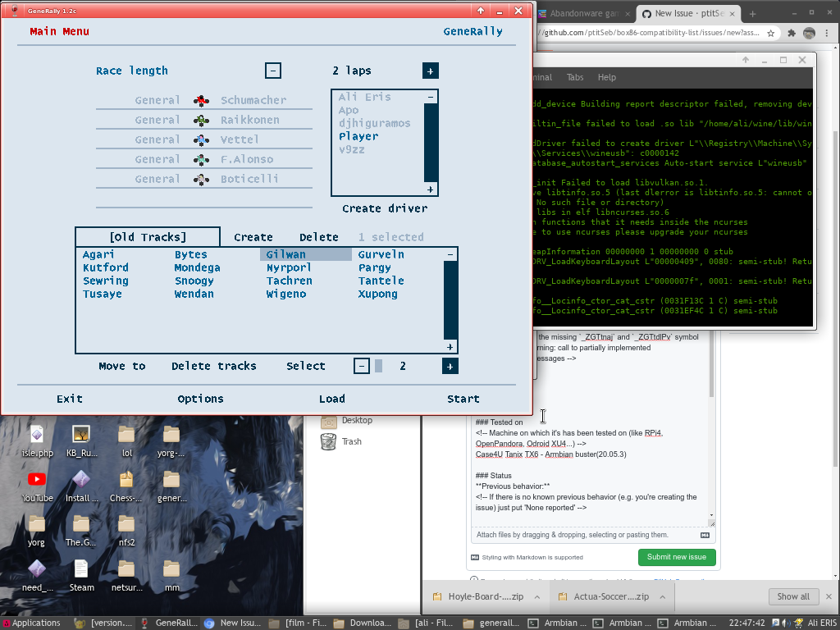Select driver Ali Eris in the list
Image resolution: width=840 pixels, height=630 pixels.
pyautogui.click(x=365, y=96)
